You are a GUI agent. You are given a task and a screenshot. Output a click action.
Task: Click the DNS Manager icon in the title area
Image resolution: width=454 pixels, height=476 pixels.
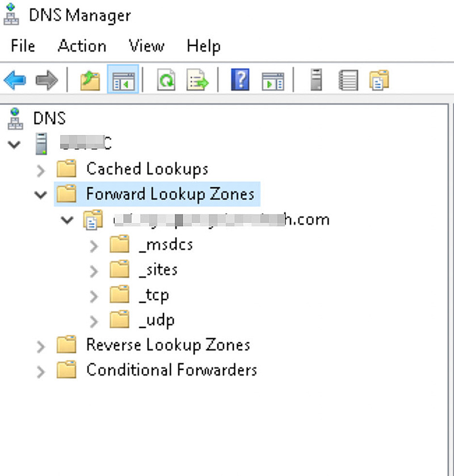pyautogui.click(x=12, y=14)
